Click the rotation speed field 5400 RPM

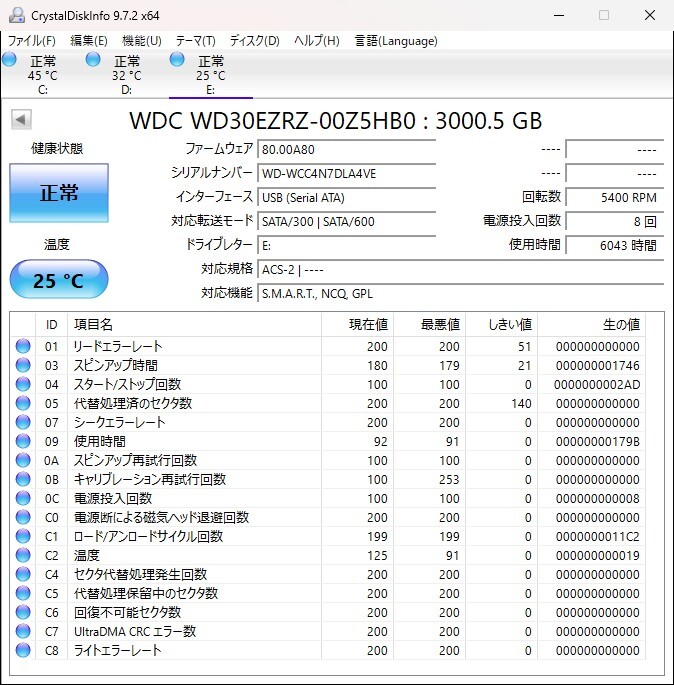(x=615, y=197)
